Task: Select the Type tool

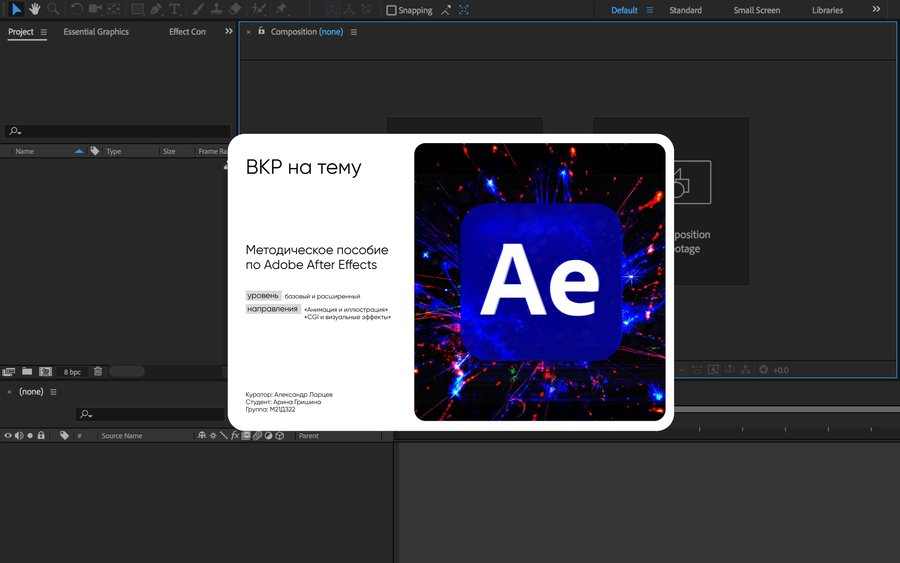Action: [x=175, y=9]
